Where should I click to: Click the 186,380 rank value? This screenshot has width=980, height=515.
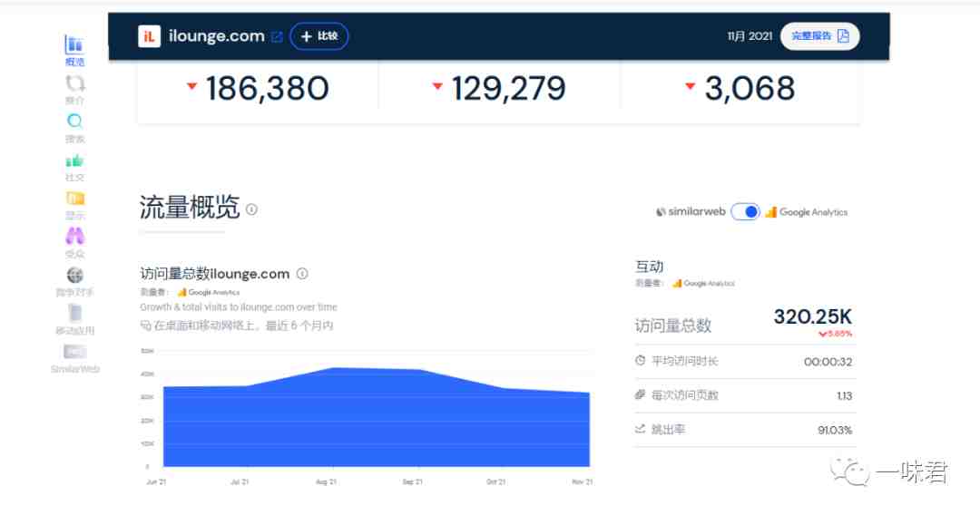267,88
